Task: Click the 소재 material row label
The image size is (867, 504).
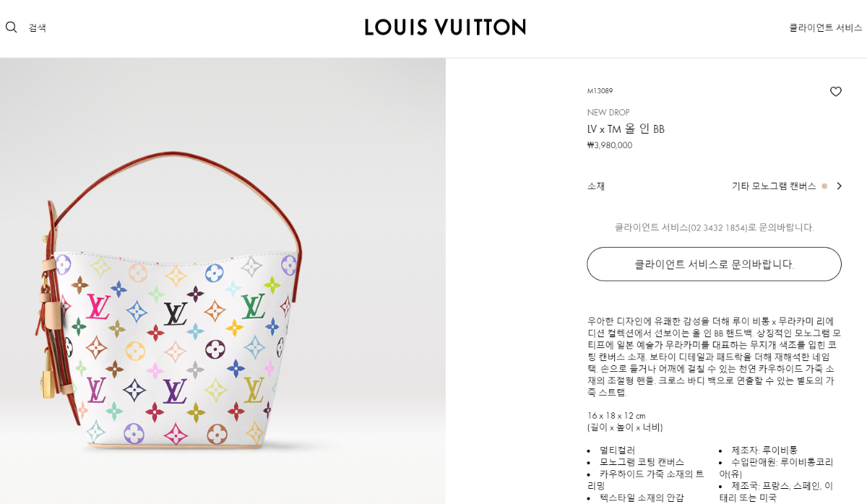Action: pyautogui.click(x=596, y=186)
